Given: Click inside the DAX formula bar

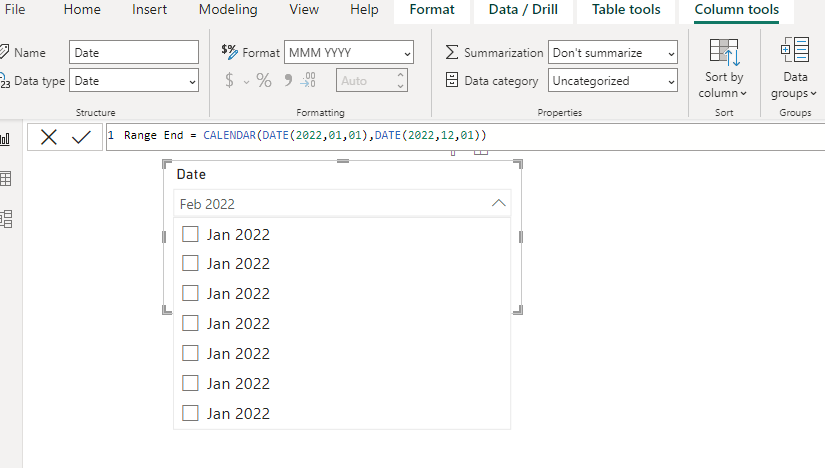Looking at the screenshot, I should tap(465, 136).
